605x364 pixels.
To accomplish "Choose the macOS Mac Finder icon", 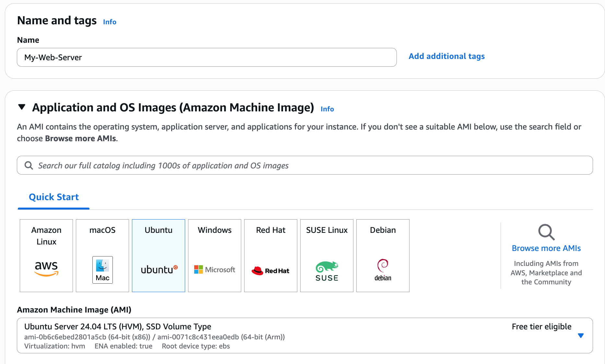I will coord(102,270).
